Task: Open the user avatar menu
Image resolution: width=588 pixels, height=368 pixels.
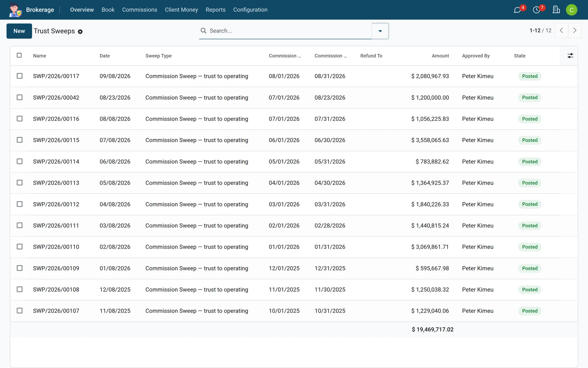Action: click(571, 10)
